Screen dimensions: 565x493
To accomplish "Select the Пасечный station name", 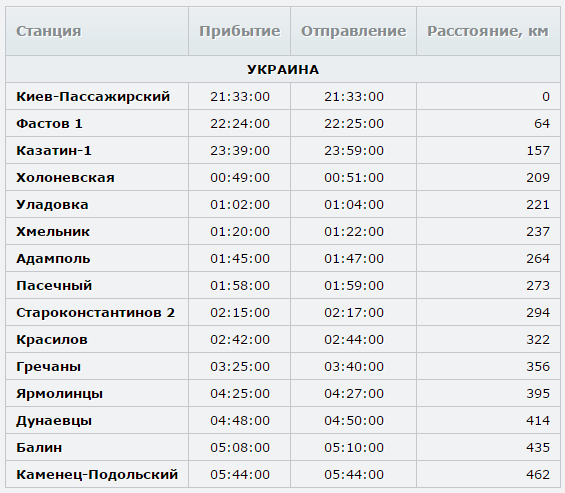I will click(54, 285).
